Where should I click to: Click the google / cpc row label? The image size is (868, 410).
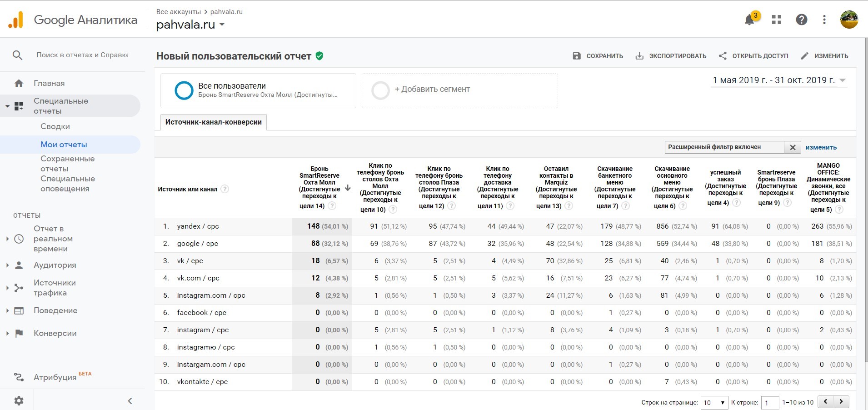(198, 244)
